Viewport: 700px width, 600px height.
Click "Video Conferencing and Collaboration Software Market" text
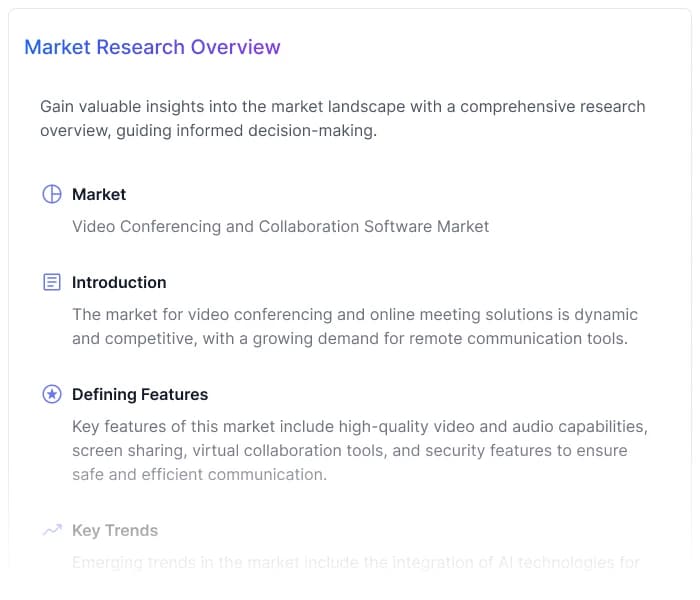(x=280, y=226)
